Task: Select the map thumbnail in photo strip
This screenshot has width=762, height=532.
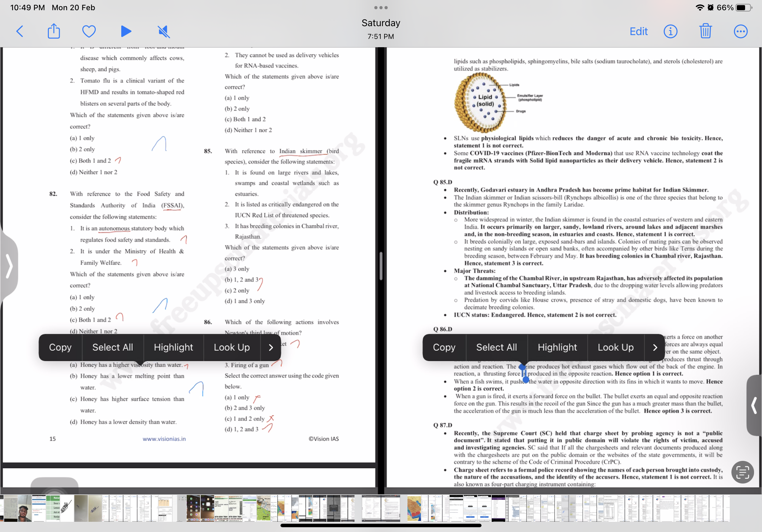Action: point(414,508)
